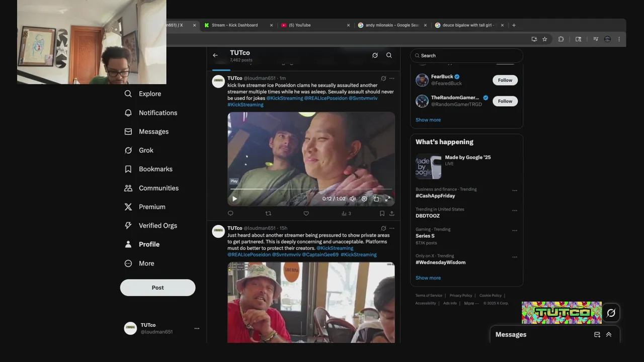
Task: Play the first post's video
Action: [x=234, y=199]
